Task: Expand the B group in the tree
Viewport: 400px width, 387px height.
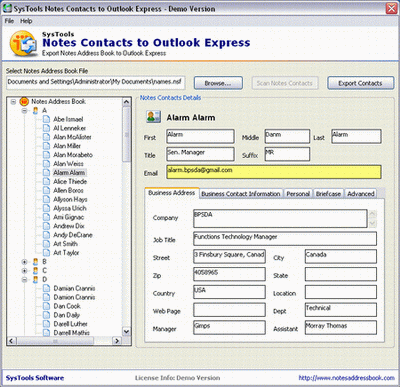Action: (24, 262)
